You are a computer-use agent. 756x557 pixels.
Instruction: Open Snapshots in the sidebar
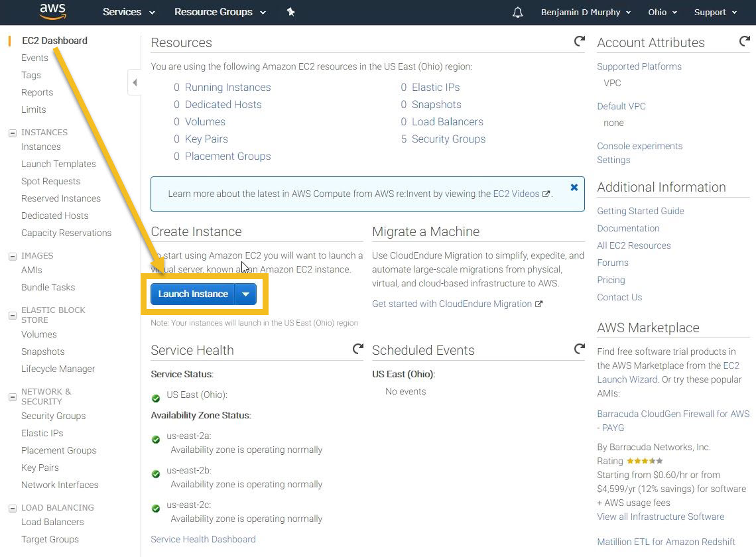tap(42, 351)
